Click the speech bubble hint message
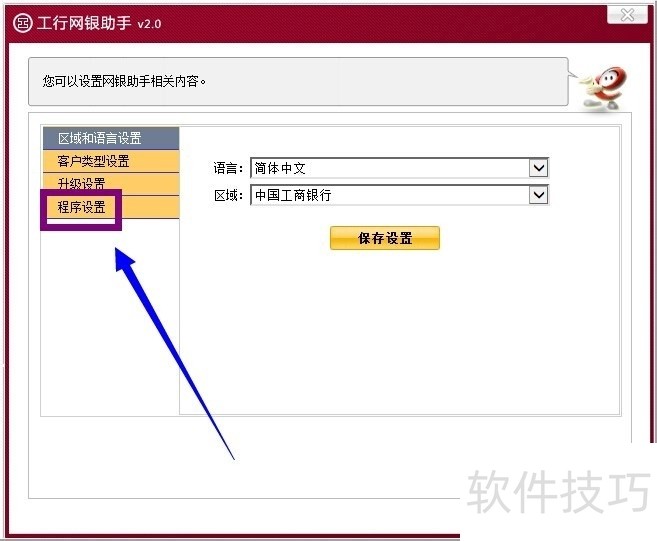The image size is (657, 541). click(300, 80)
